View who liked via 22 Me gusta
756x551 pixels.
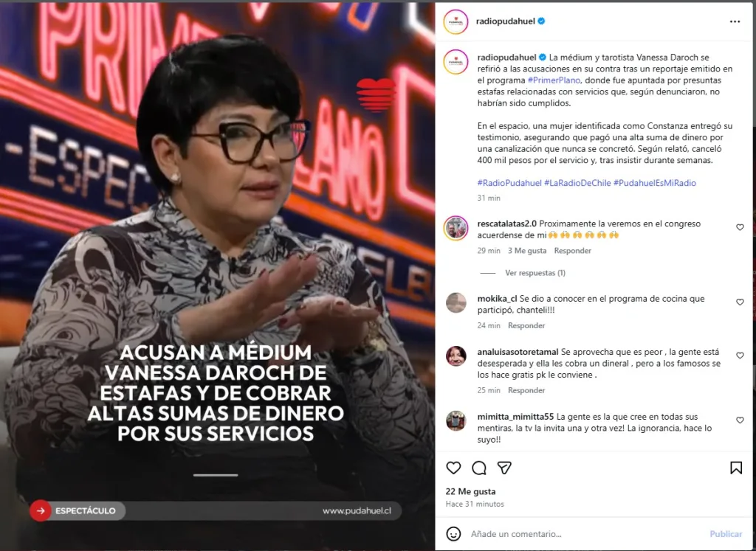pos(470,492)
